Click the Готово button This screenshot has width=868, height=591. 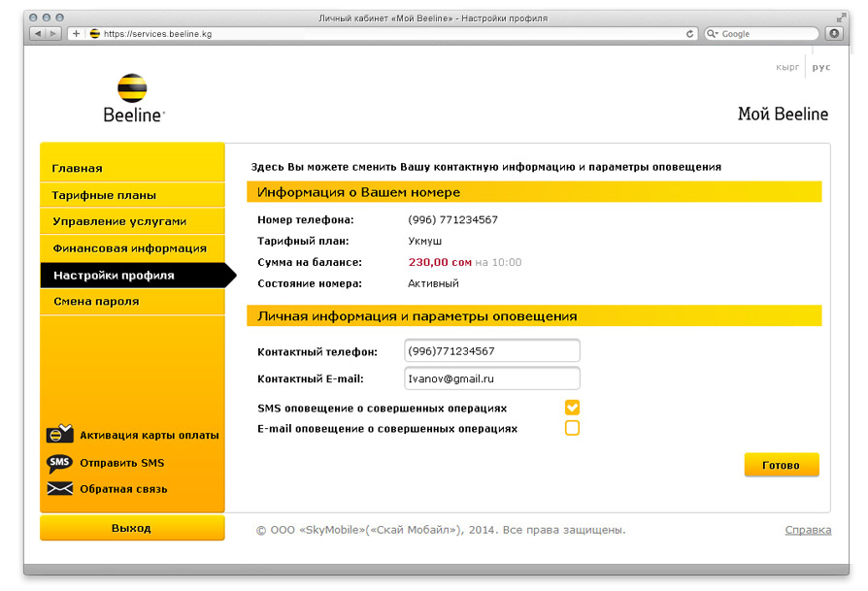coord(781,465)
